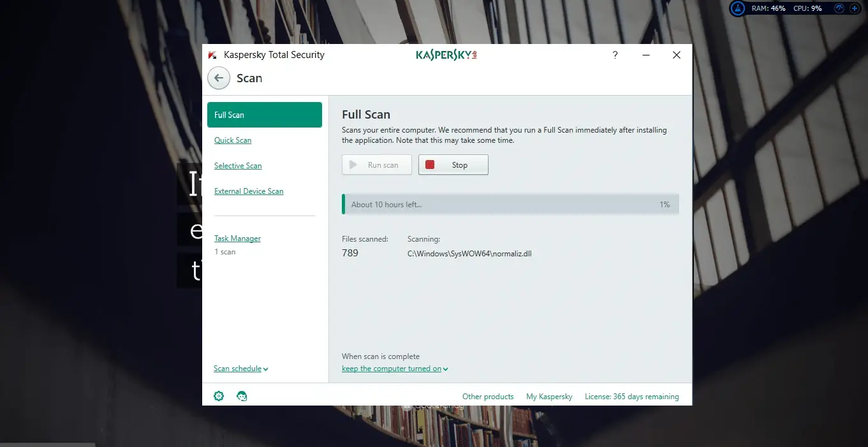Screen dimensions: 868x447
Task: Stop the running full scan
Action: pos(453,165)
